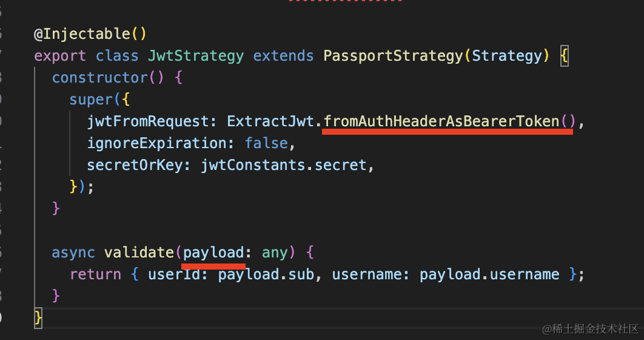Click the export keyword
Viewport: 644px width, 340px height.
click(x=60, y=56)
